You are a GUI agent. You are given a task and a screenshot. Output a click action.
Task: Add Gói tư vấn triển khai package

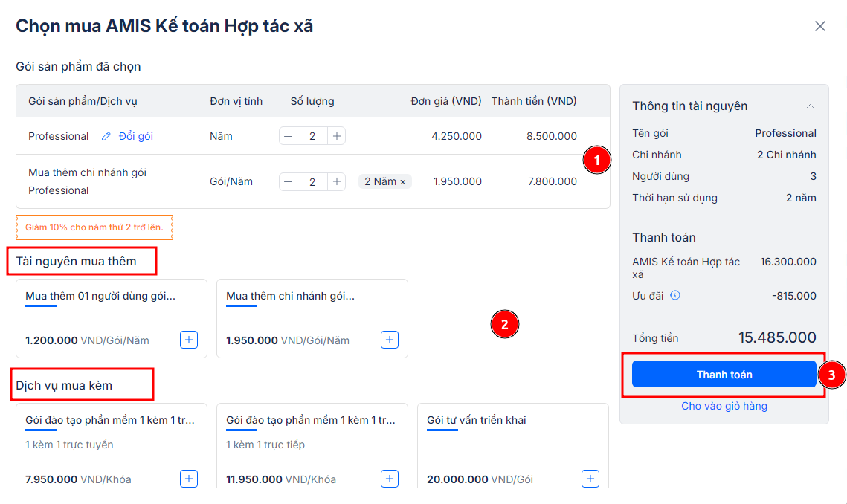point(590,479)
